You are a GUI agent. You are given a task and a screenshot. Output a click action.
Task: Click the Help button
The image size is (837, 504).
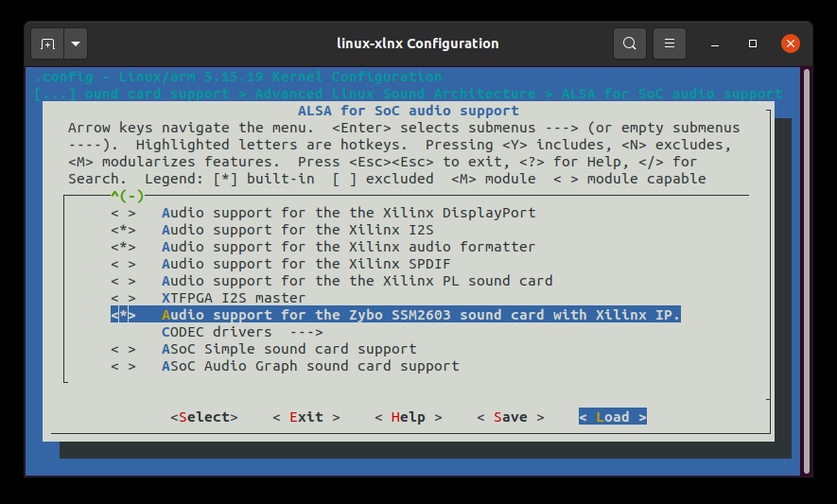tap(409, 417)
